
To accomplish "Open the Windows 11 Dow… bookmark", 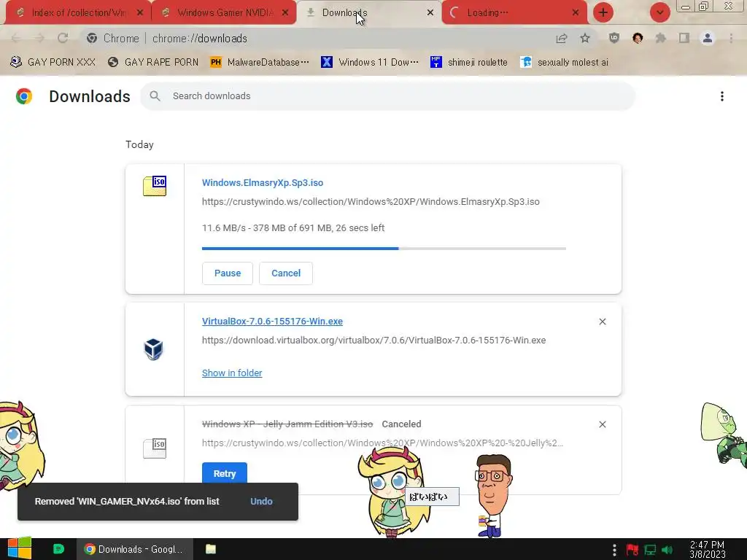I will (370, 62).
